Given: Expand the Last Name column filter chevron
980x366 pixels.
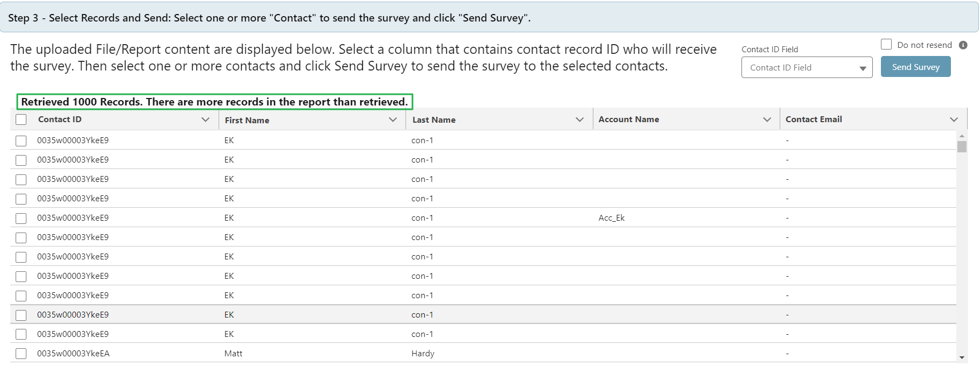Looking at the screenshot, I should point(580,119).
